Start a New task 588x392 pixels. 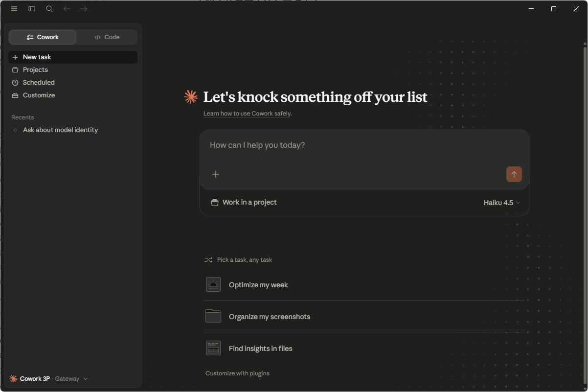[73, 57]
